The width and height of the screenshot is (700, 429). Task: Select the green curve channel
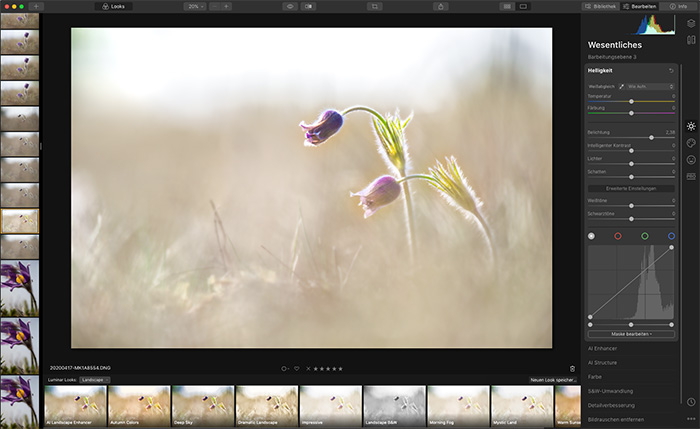click(x=645, y=236)
